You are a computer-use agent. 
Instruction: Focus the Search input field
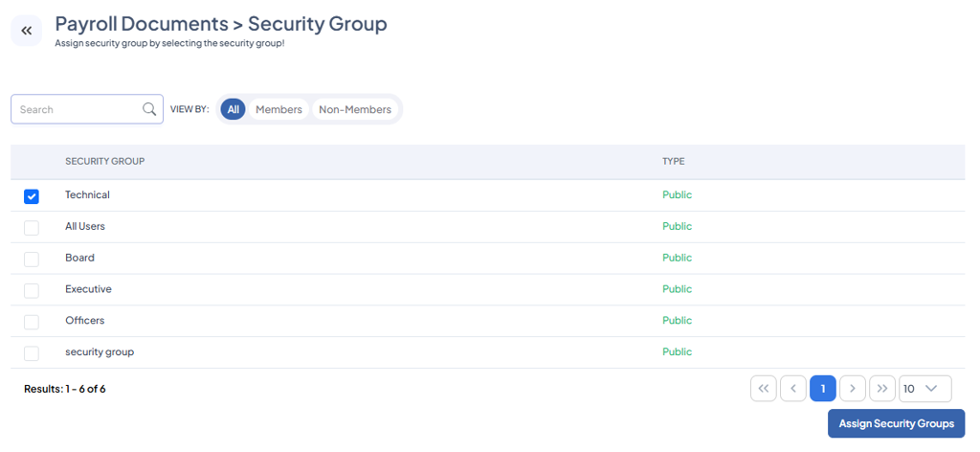[78, 109]
